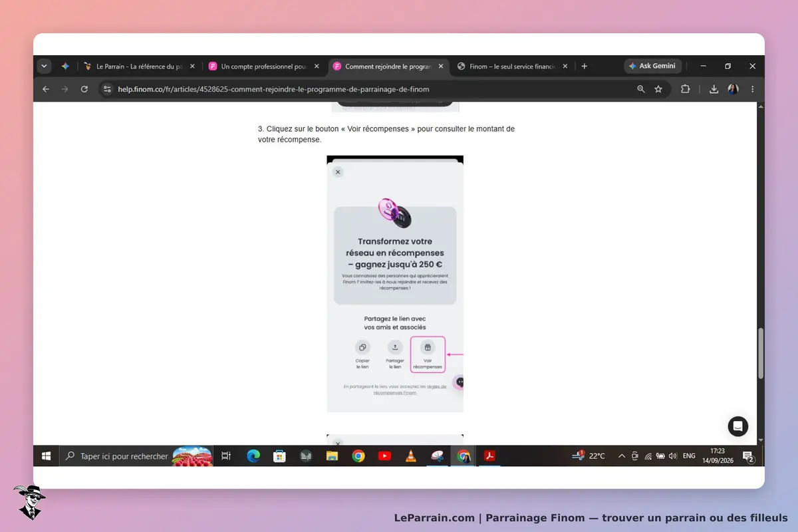798x532 pixels.
Task: Open Chrome downloads
Action: (714, 89)
